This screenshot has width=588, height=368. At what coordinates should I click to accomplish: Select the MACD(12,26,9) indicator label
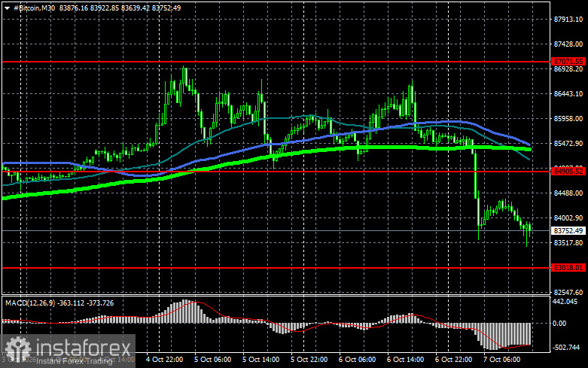[29, 303]
